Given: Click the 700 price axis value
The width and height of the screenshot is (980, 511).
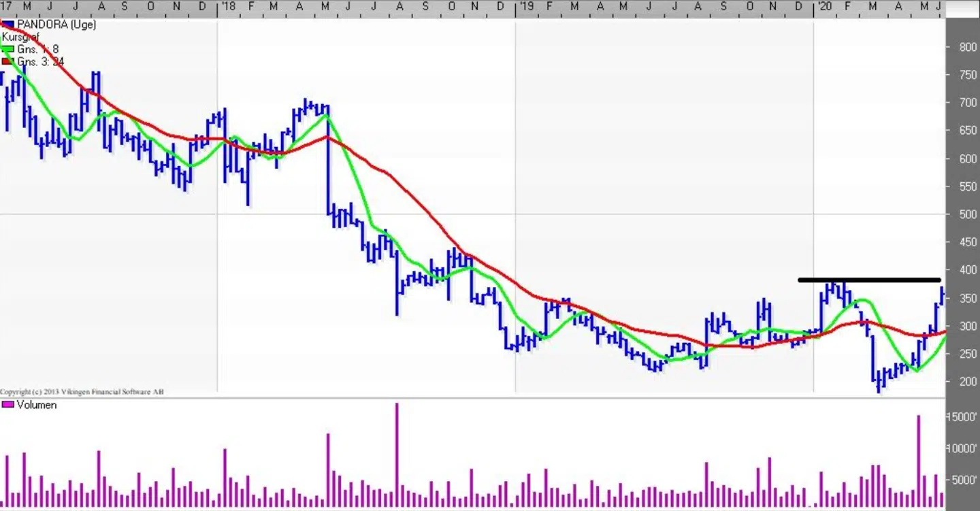Looking at the screenshot, I should pos(968,103).
